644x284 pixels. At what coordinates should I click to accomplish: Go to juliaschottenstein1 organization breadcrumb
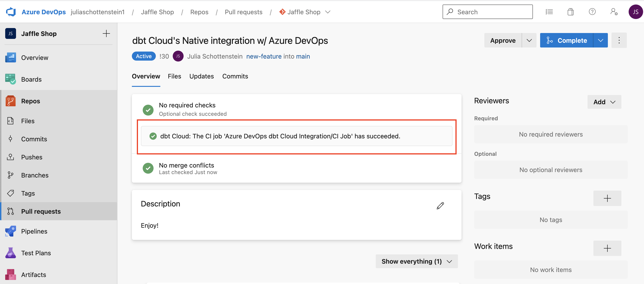tap(98, 12)
